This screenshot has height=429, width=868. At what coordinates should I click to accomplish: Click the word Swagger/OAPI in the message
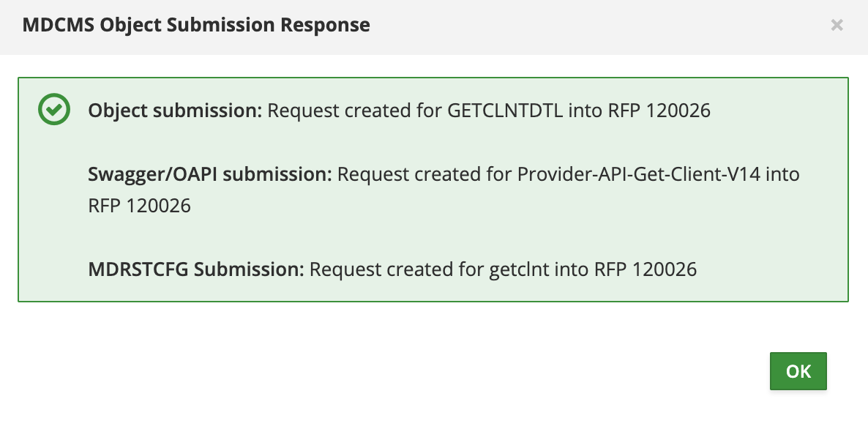pyautogui.click(x=152, y=174)
